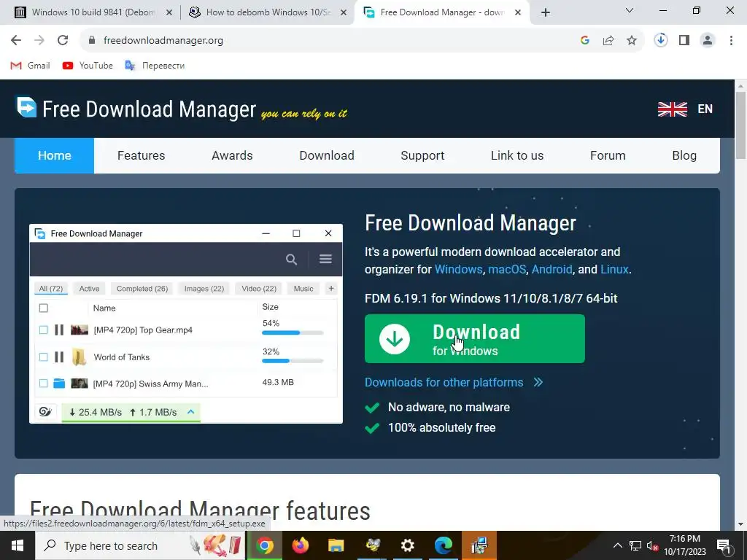This screenshot has height=560, width=747.
Task: Check the Top Gear.mp4 row checkbox
Action: click(43, 330)
